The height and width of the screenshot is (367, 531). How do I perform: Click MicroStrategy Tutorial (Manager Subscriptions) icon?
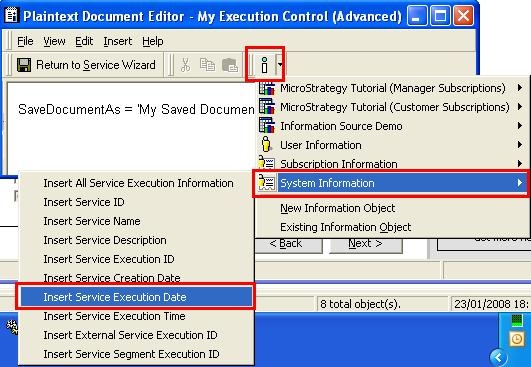267,88
